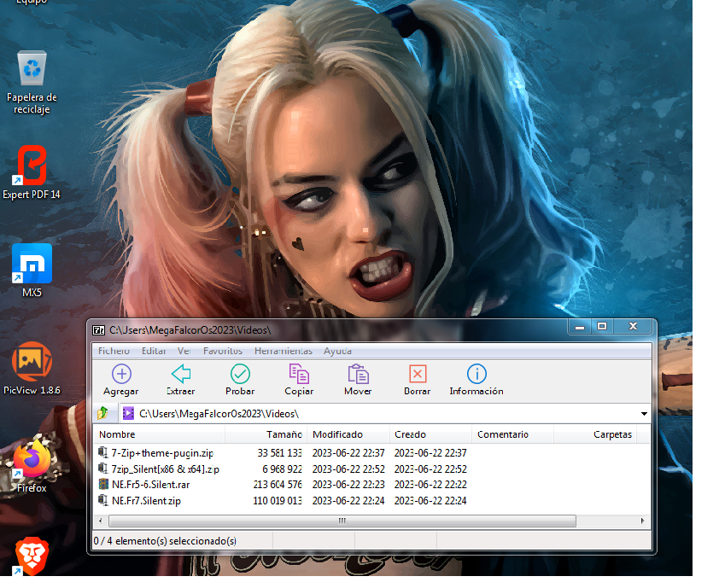719x588 pixels.
Task: Open the Ver menu
Action: tap(184, 351)
